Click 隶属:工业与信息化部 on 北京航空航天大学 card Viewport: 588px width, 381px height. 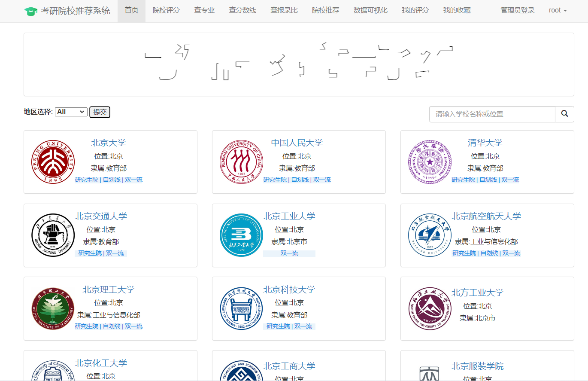486,241
